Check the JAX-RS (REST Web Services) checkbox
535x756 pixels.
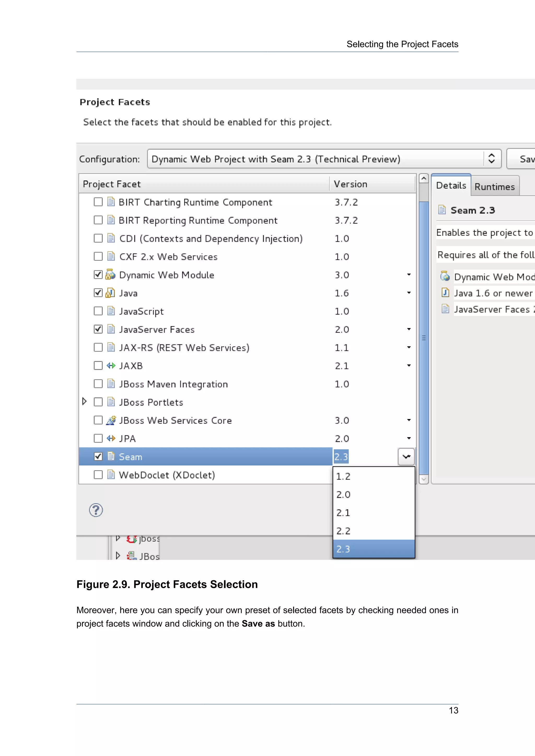(98, 347)
